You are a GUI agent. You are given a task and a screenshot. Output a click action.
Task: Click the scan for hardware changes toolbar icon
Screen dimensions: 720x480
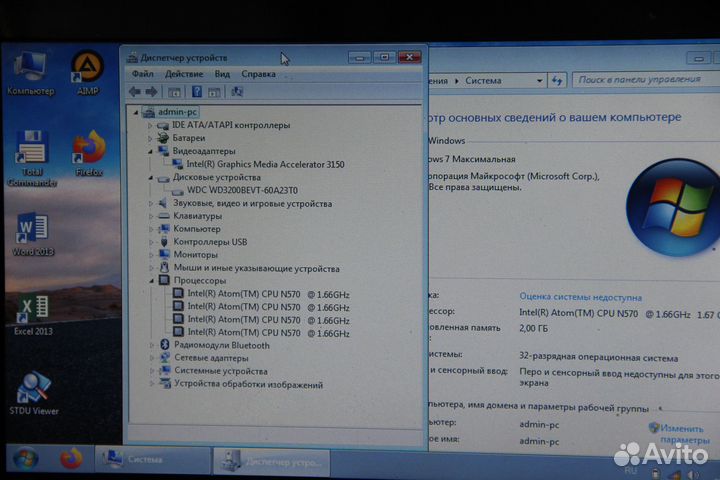(x=237, y=92)
